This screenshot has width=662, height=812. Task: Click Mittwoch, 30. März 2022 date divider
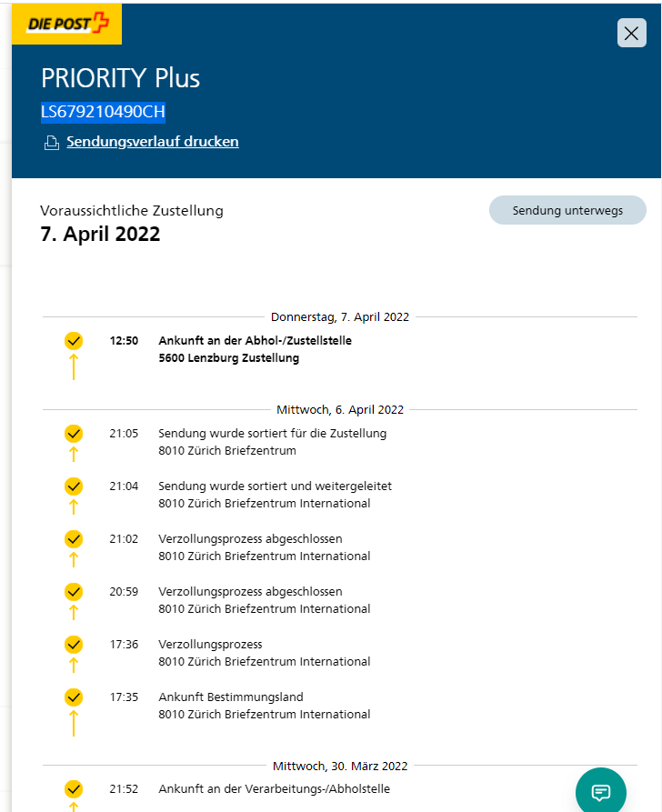pyautogui.click(x=340, y=767)
